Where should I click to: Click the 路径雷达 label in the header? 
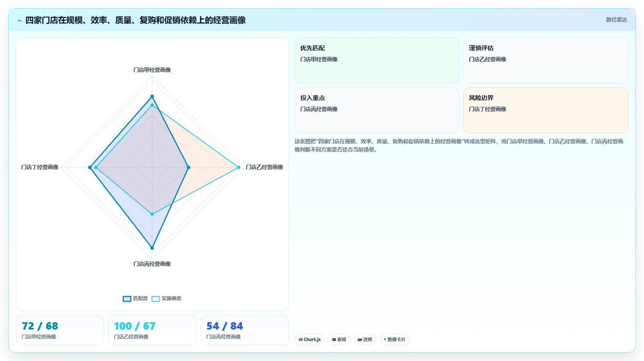click(616, 20)
